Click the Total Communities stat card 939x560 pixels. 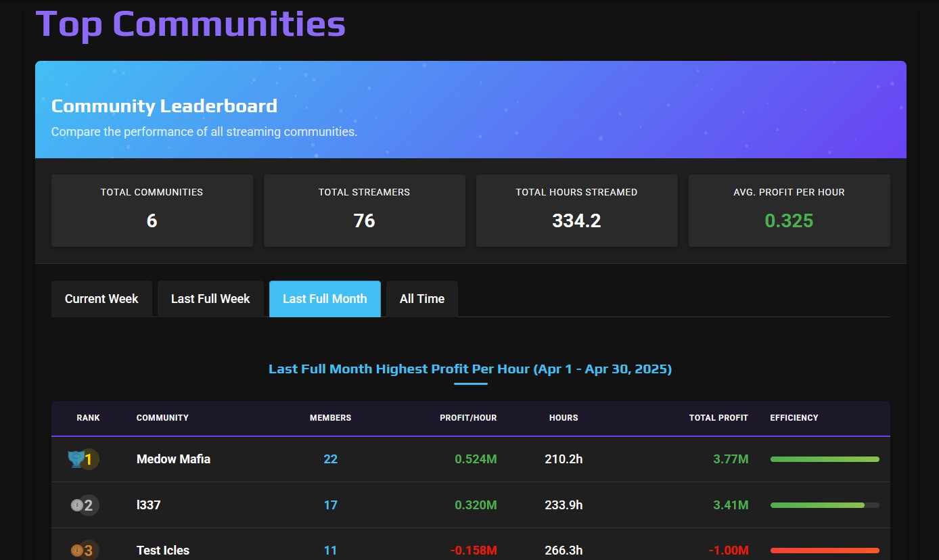click(152, 210)
